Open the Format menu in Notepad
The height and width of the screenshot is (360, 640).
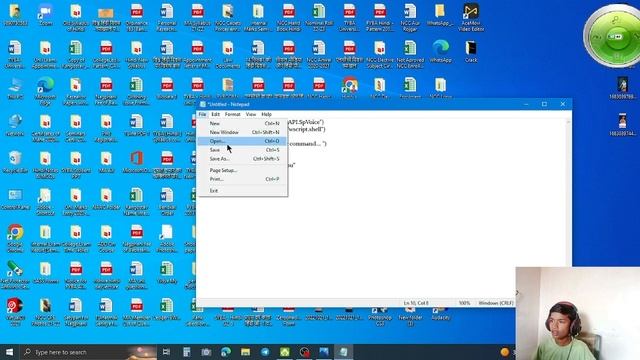233,114
